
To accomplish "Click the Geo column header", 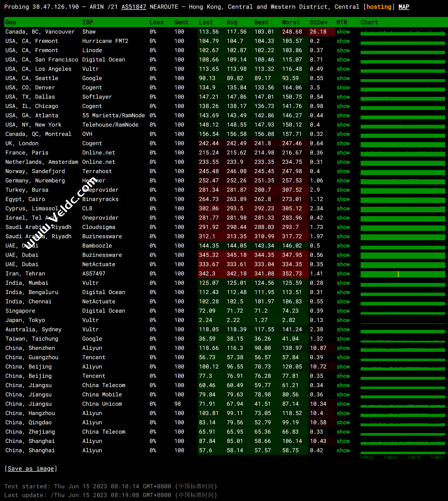I will [11, 22].
